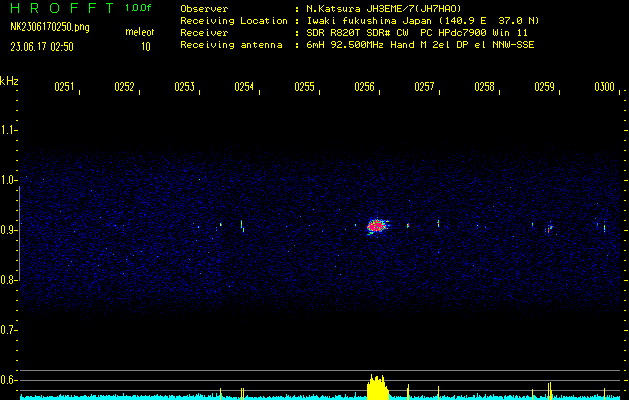The height and width of the screenshot is (400, 629).
Task: Click the 0.6 frequency axis label
Action: coord(9,380)
